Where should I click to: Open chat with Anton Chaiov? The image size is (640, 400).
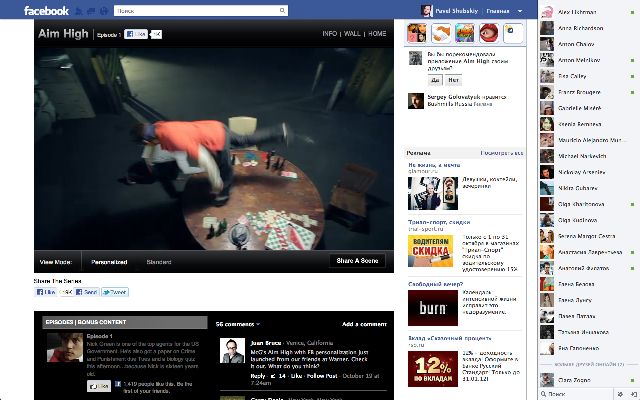click(x=587, y=44)
